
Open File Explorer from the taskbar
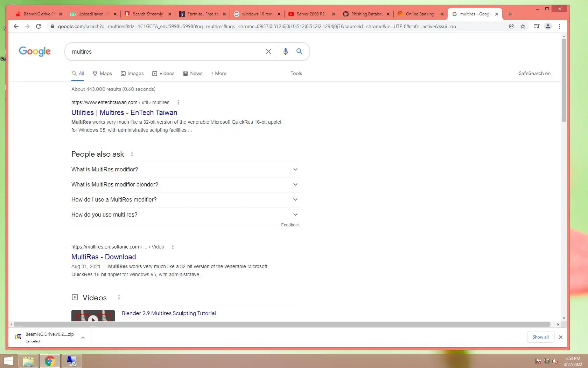pos(28,361)
